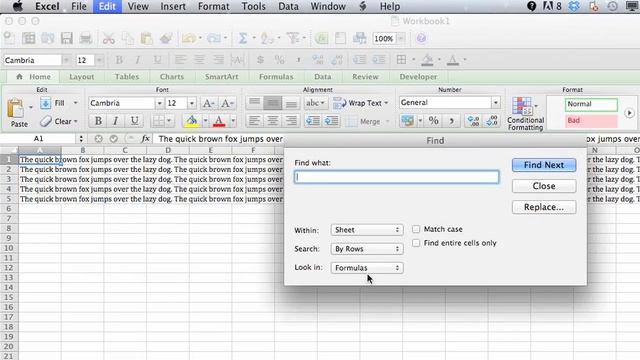Align cell contents to middle

pyautogui.click(x=272, y=103)
